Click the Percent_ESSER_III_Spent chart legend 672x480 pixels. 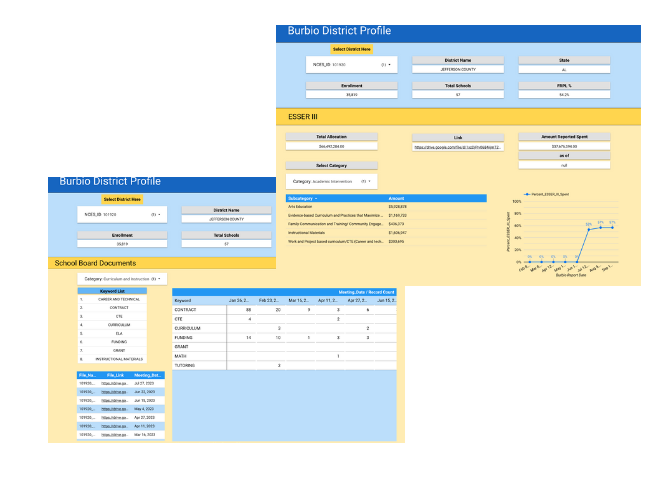(546, 194)
